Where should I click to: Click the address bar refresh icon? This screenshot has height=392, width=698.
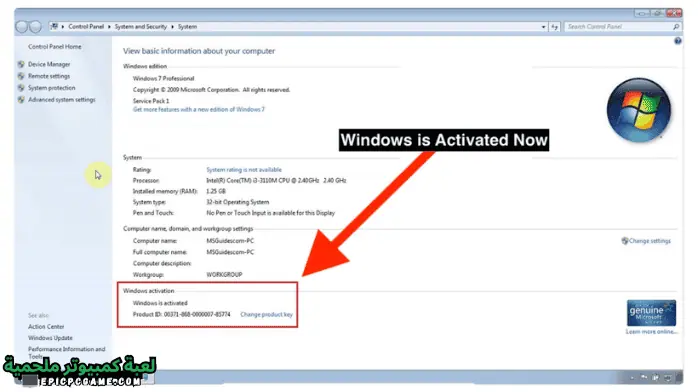(554, 27)
